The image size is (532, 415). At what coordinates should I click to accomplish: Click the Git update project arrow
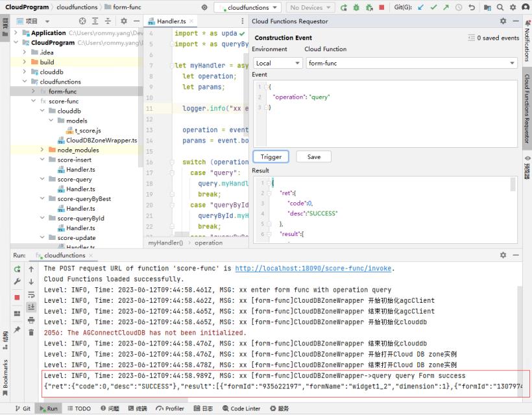pyautogui.click(x=420, y=8)
